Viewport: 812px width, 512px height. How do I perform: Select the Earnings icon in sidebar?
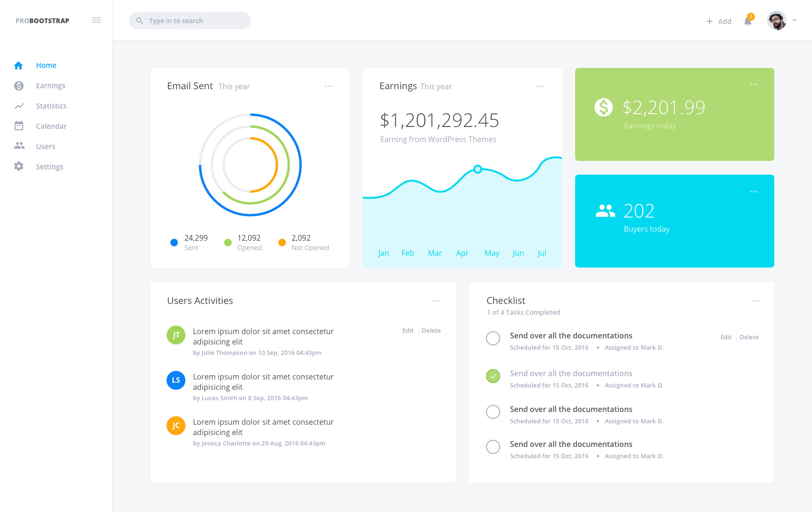tap(18, 85)
